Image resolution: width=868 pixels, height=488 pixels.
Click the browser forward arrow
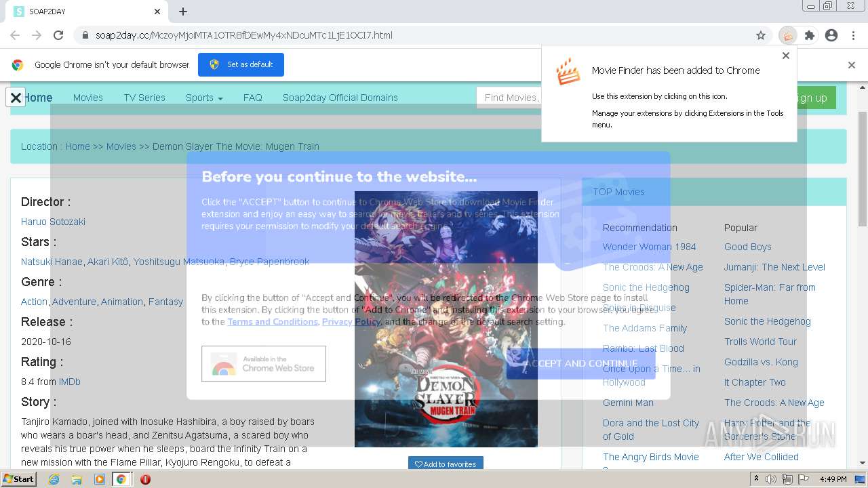pyautogui.click(x=37, y=35)
